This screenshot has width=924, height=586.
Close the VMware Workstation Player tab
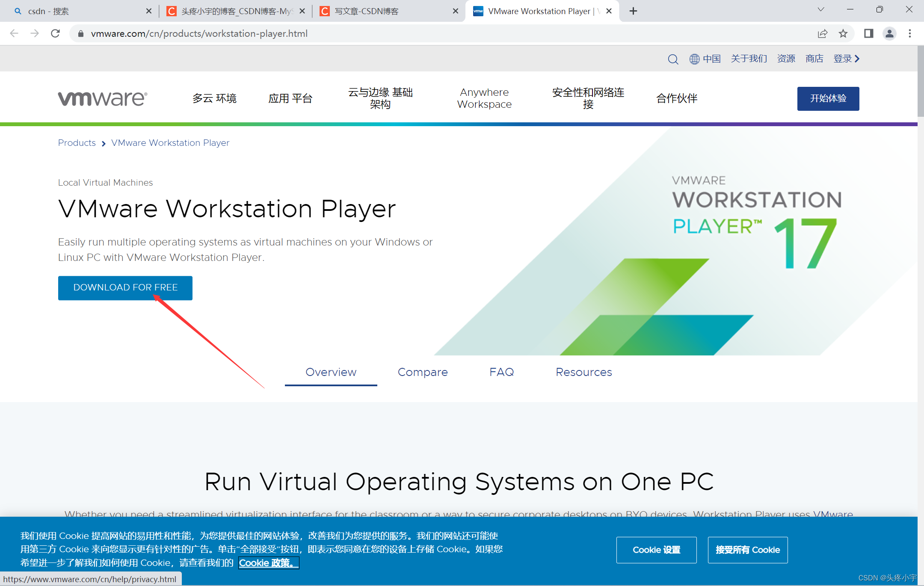[609, 11]
